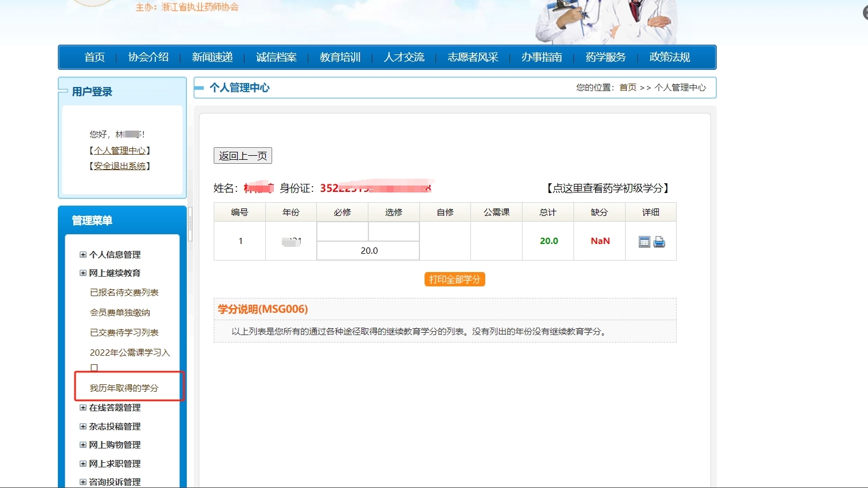Open 个人管理中心 link in login panel
This screenshot has height=488, width=868.
(120, 151)
